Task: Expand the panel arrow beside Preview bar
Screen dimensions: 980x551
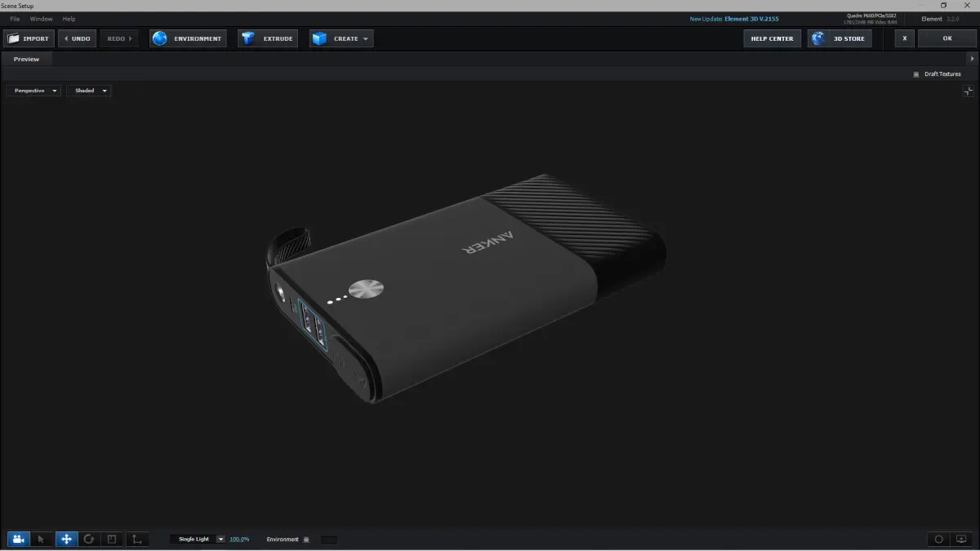Action: pos(972,59)
